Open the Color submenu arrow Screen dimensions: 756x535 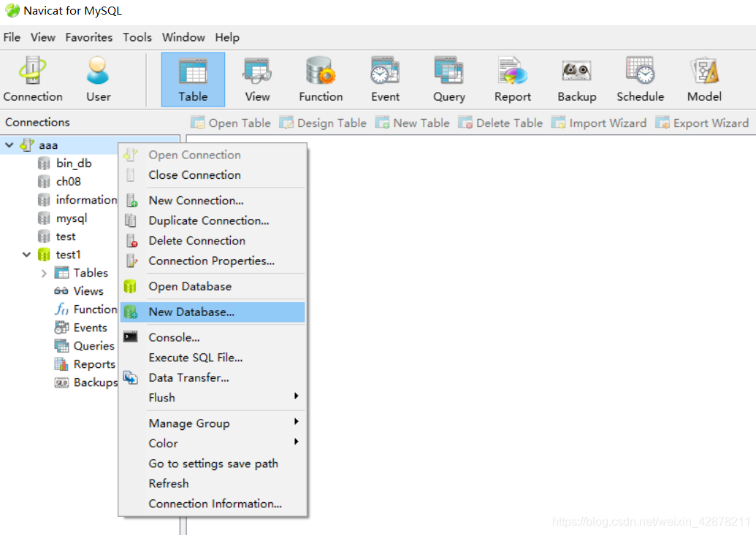coord(297,442)
